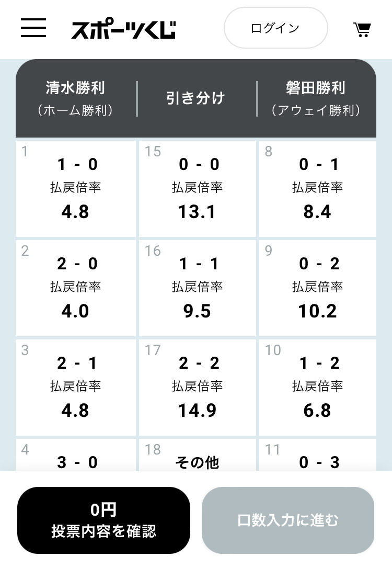
Task: Click the 清水勝利 home win column header
Action: (x=75, y=98)
